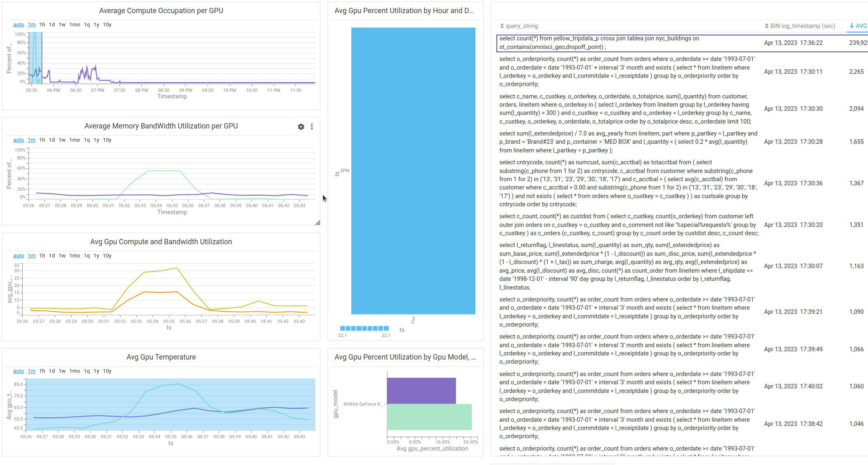Click timestamp 'Apr 13, 2023 17:39:21'
The height and width of the screenshot is (465, 868).
coord(793,312)
